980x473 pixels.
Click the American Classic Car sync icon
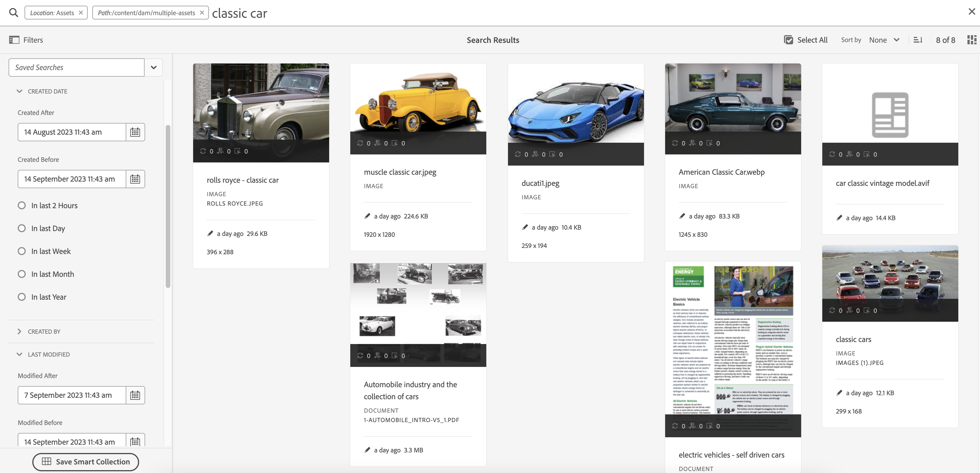click(x=675, y=143)
